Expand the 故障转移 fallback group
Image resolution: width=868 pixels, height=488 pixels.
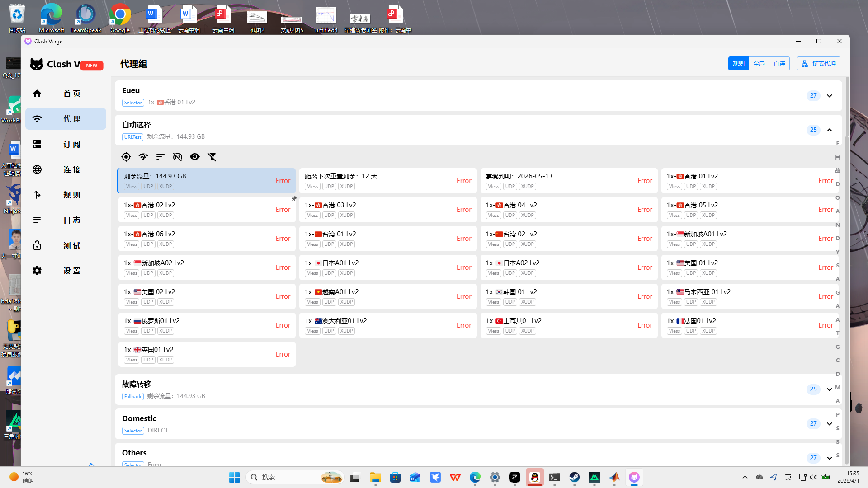(x=830, y=389)
